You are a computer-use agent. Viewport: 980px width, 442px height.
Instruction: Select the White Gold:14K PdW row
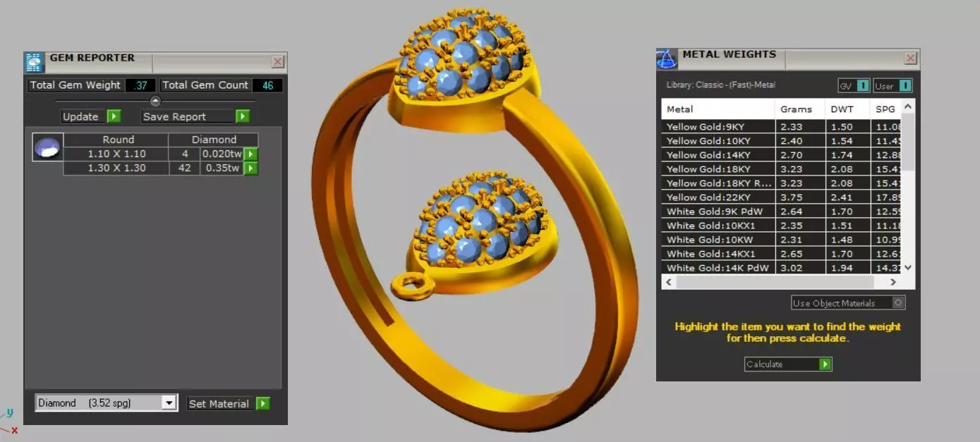[782, 268]
